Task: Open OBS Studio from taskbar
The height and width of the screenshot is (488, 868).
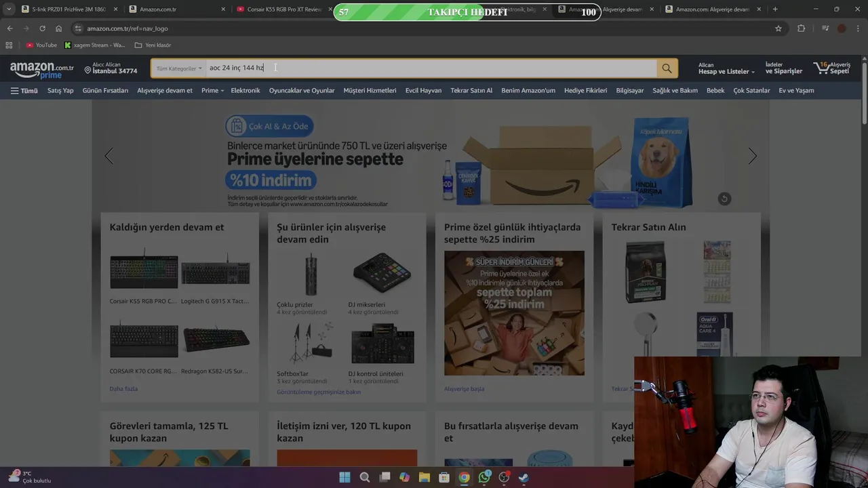Action: (x=504, y=477)
